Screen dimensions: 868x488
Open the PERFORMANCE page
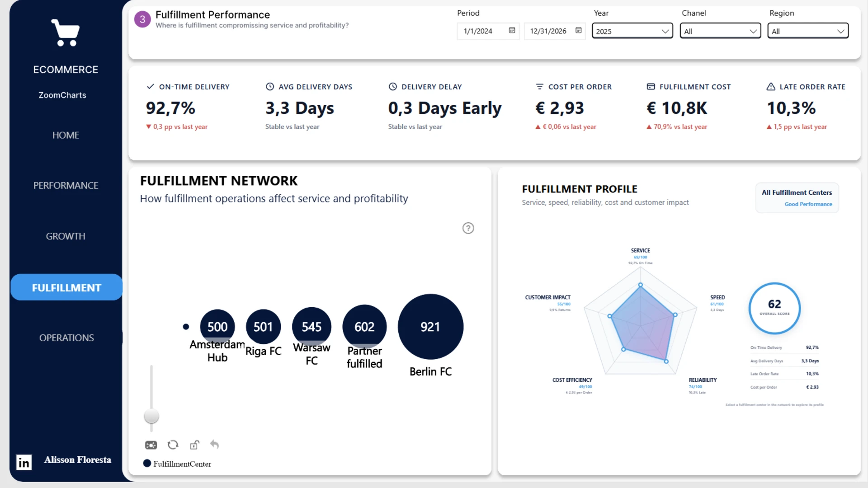click(x=66, y=185)
